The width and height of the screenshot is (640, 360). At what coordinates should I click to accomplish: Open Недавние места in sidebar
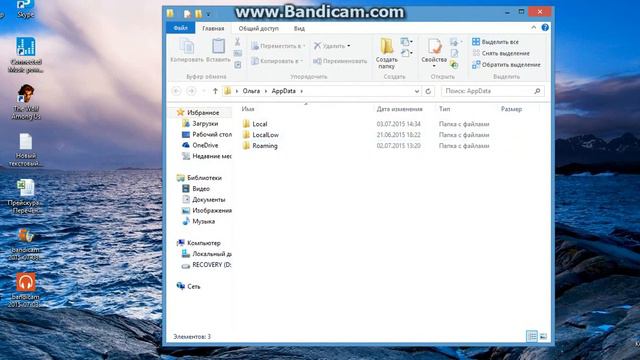211,156
